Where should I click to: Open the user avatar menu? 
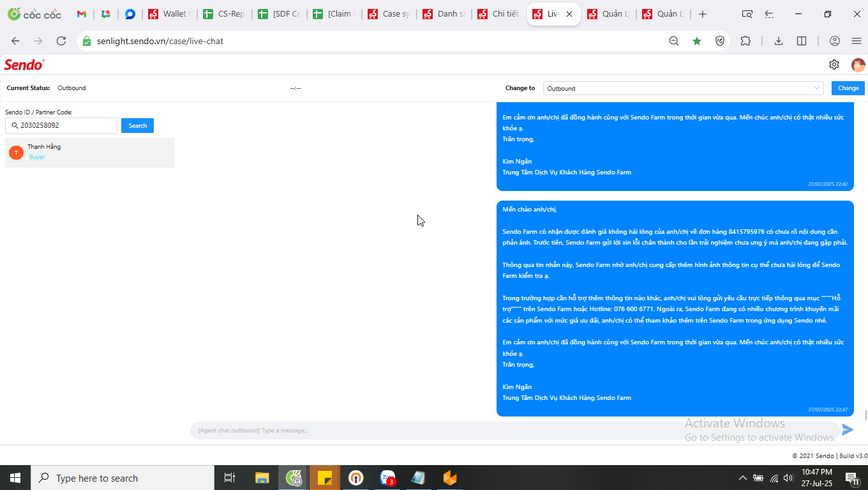(858, 65)
